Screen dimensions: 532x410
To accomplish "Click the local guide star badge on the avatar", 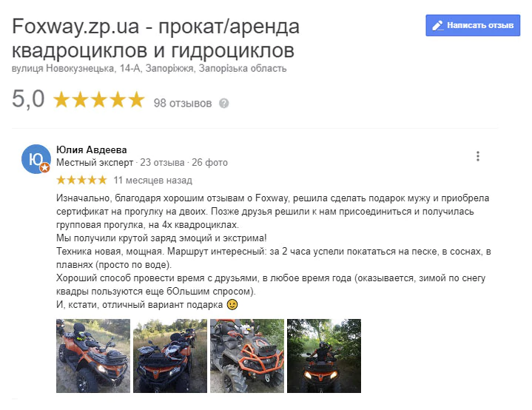I will coord(45,167).
